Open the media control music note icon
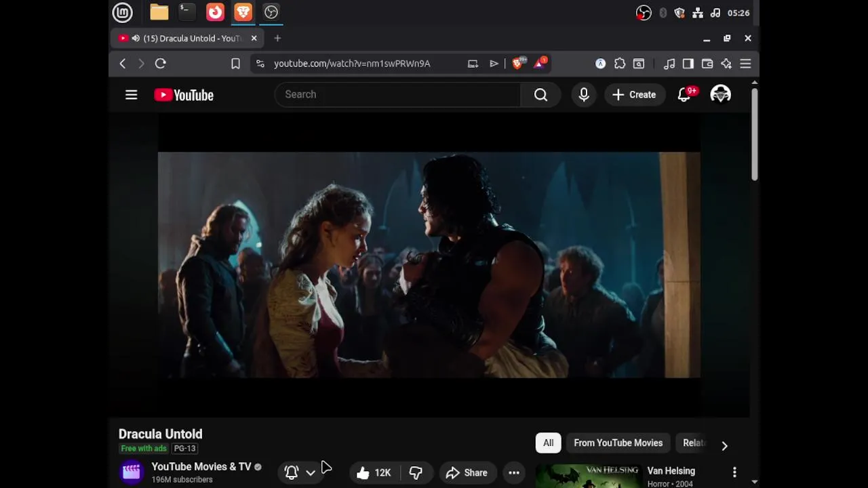This screenshot has width=868, height=488. 669,64
